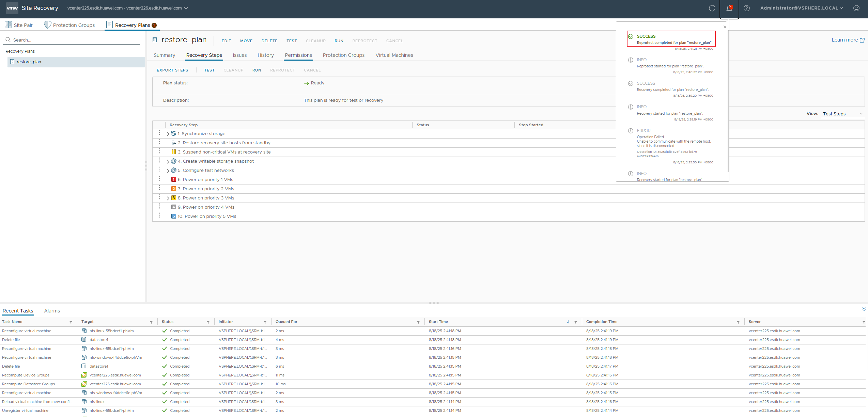Click the Recompute Device Groups task
This screenshot has width=868, height=419.
point(26,375)
